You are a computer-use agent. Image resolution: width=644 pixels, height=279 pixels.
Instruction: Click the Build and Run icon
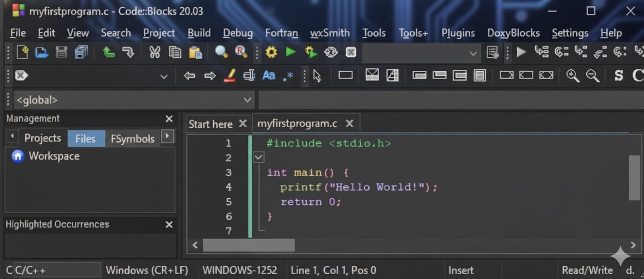click(x=311, y=52)
